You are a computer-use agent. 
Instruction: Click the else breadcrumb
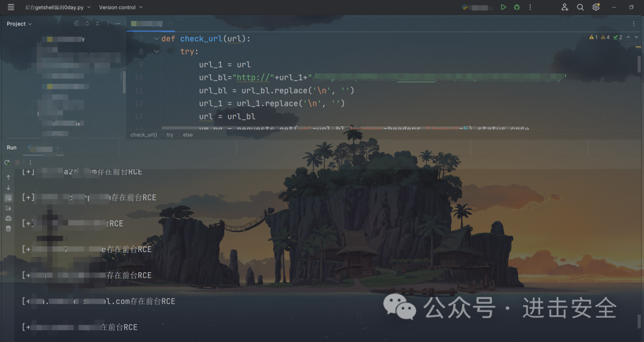[x=188, y=135]
